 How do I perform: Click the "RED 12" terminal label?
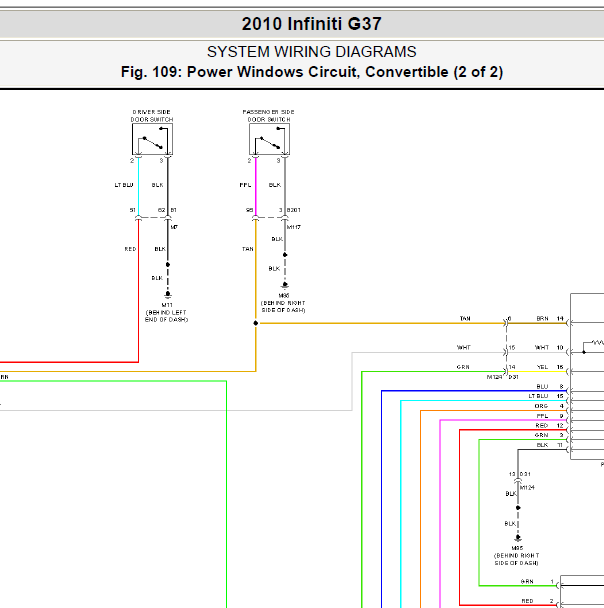[549, 425]
